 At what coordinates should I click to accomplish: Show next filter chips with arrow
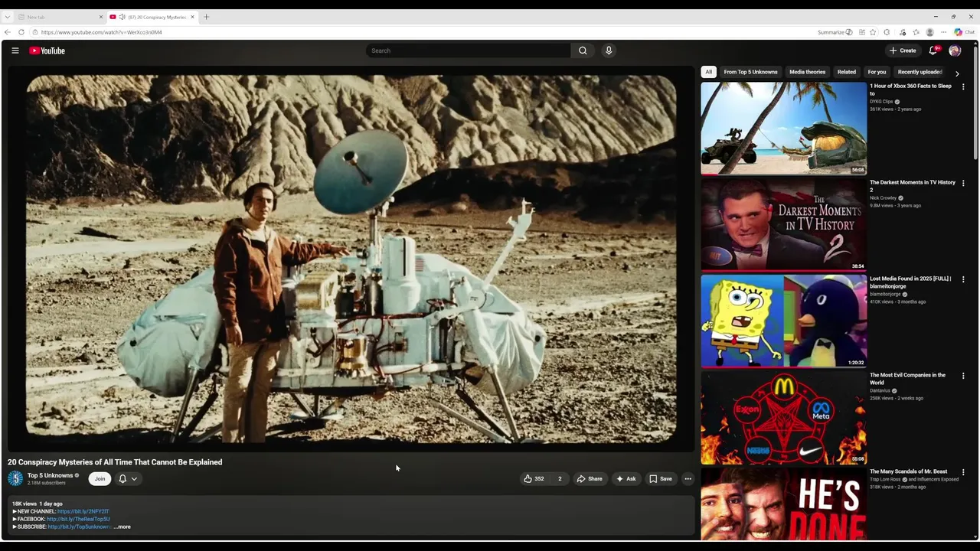click(957, 73)
